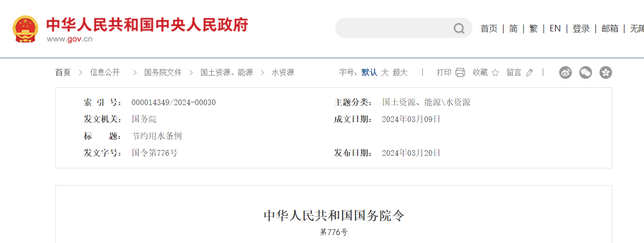Open 国土资源、能源 breadcrumb category
The width and height of the screenshot is (644, 243).
point(226,72)
